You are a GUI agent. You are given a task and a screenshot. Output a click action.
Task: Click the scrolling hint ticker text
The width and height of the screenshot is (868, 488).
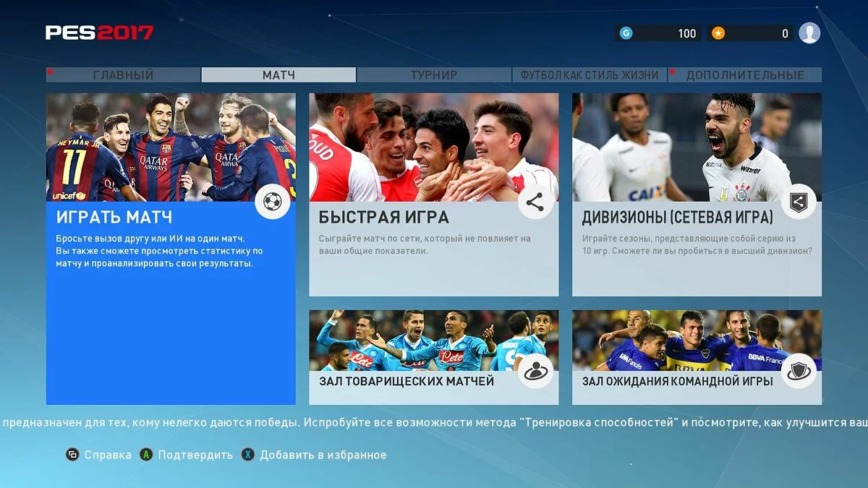click(x=434, y=422)
